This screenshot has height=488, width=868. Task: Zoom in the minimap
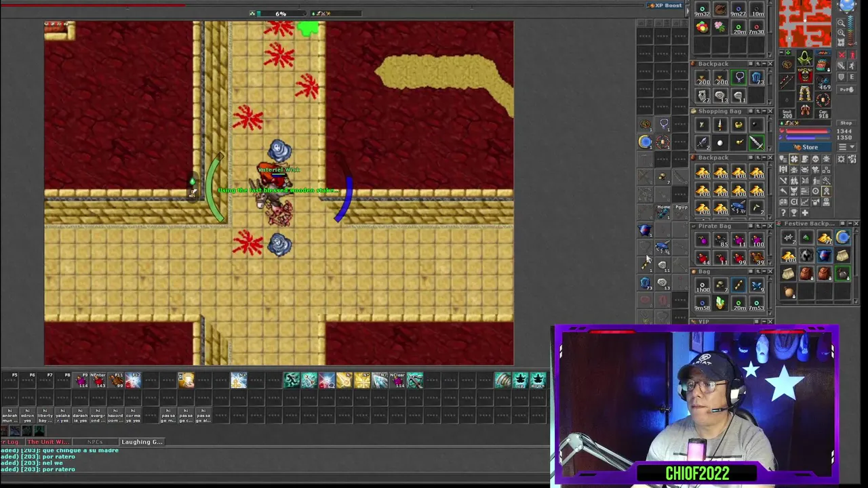[841, 33]
